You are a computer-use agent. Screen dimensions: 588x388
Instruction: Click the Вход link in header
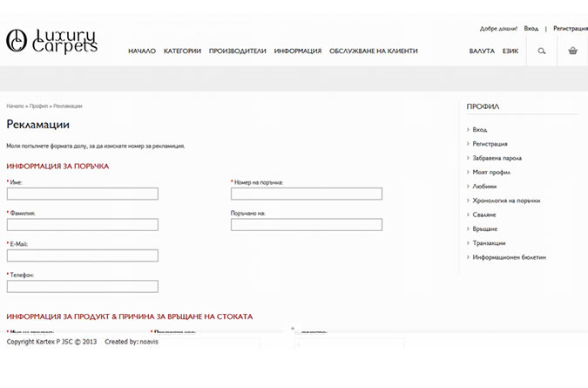coord(531,29)
